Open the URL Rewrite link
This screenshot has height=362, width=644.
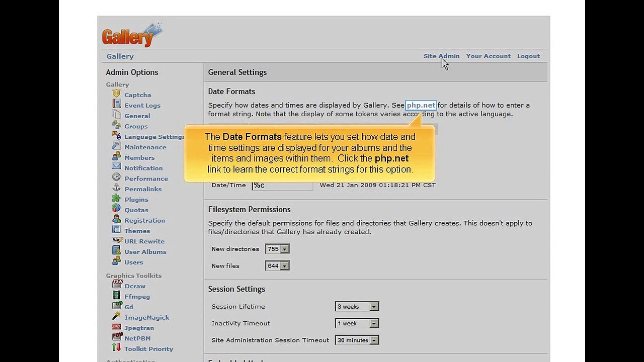[144, 242]
